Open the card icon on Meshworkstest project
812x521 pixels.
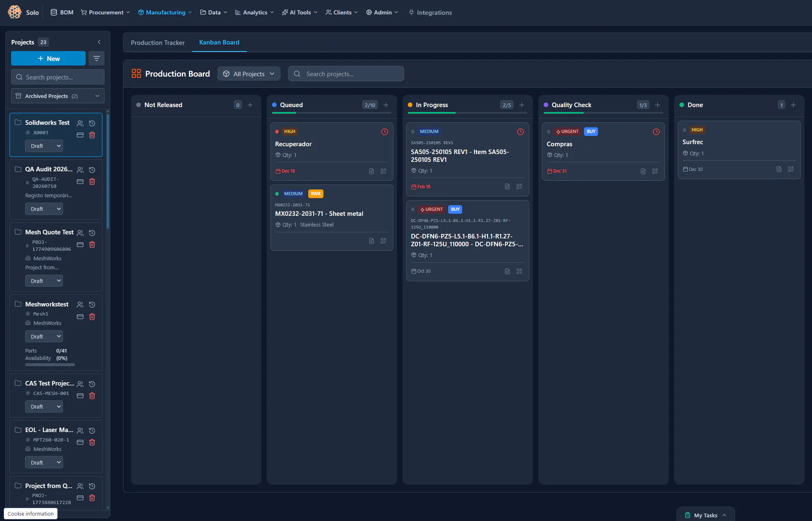pos(80,317)
